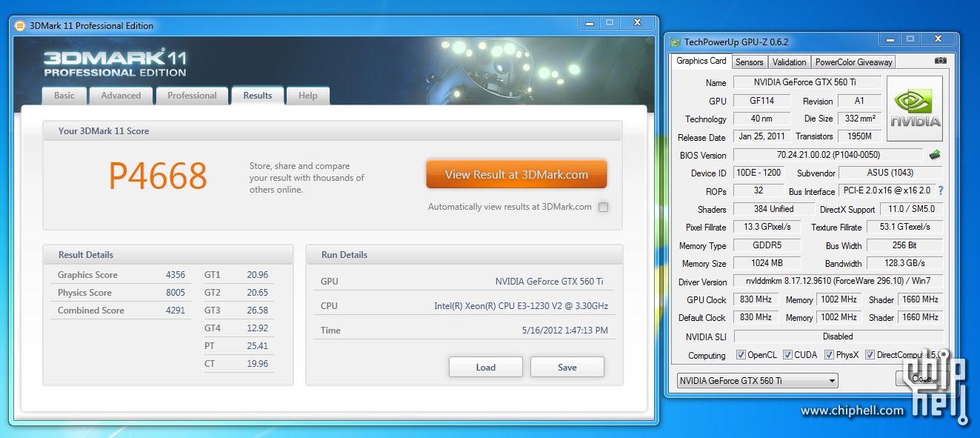Click the GT1 result 20.96
Screen dimensions: 980x438
[x=257, y=275]
